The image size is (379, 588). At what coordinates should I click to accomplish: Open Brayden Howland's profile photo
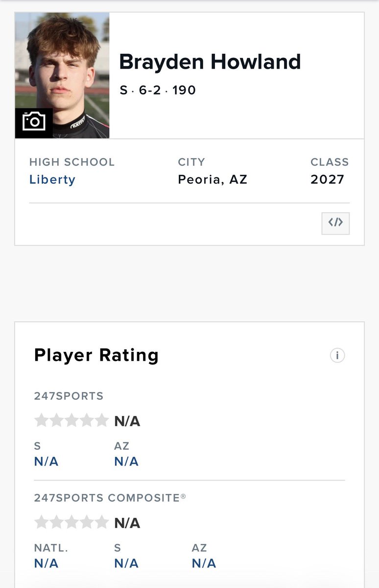(x=62, y=75)
